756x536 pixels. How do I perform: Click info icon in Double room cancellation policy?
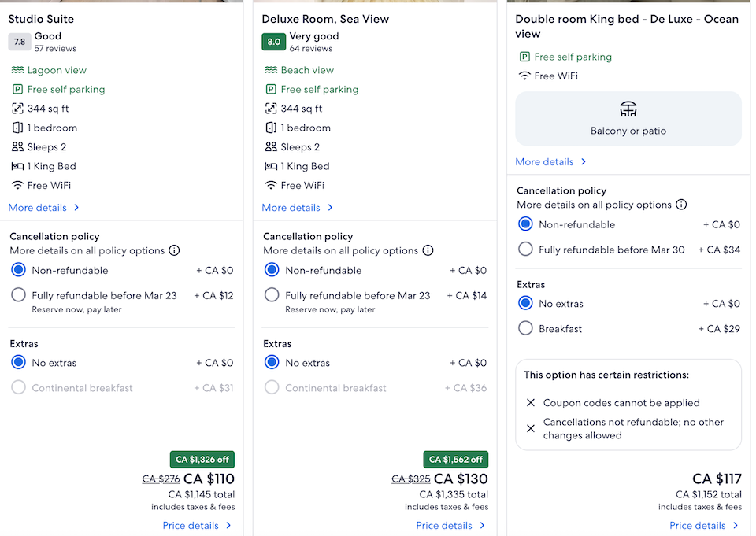[681, 205]
